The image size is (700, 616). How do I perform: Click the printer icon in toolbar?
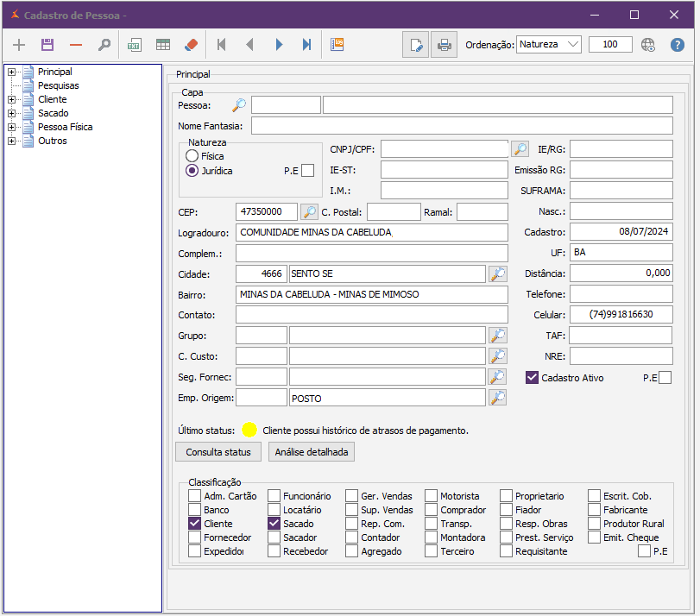click(x=443, y=45)
